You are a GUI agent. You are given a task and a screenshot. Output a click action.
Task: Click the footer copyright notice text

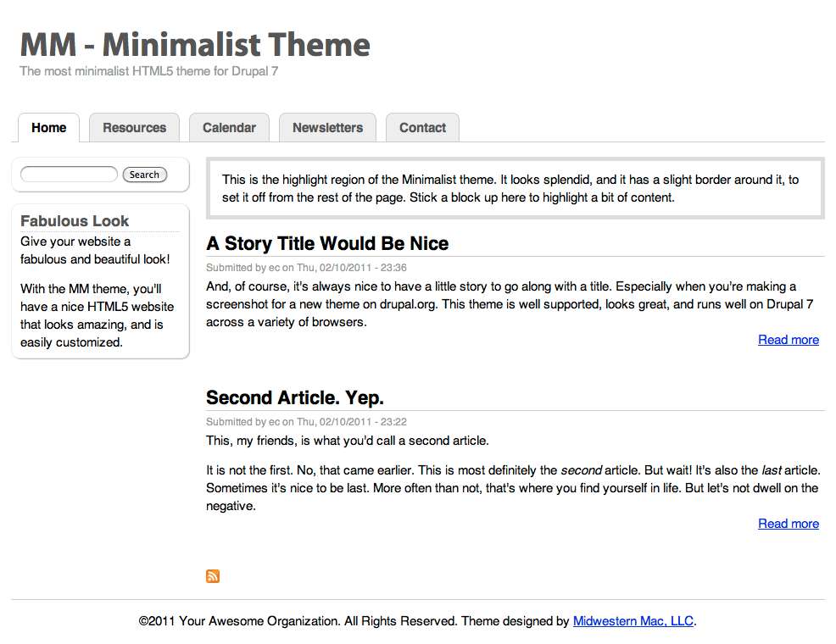click(x=354, y=621)
